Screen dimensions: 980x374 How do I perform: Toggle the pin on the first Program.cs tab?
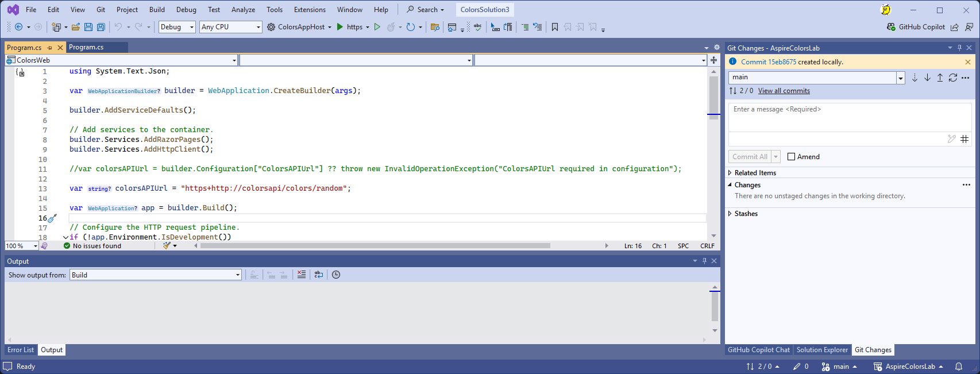tap(50, 48)
